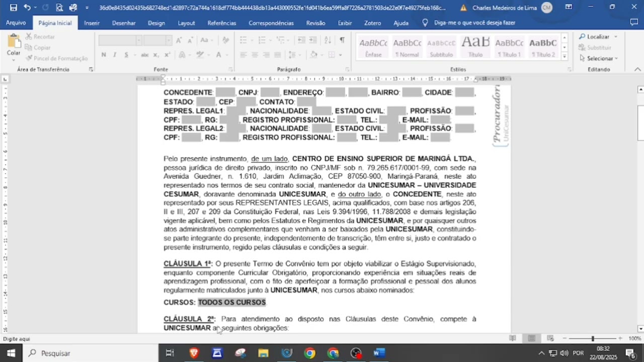Click the Windows Pesquisar search box
The height and width of the screenshot is (362, 644).
[x=91, y=353]
